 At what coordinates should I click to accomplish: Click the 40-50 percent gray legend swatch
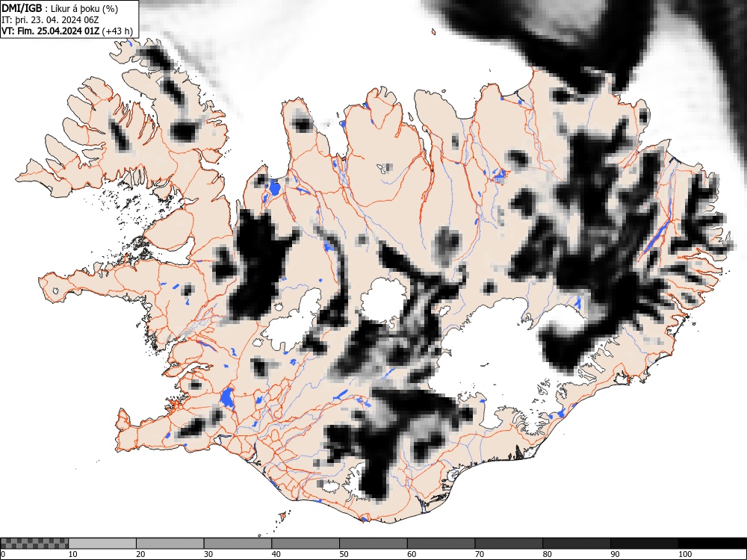coord(306,544)
